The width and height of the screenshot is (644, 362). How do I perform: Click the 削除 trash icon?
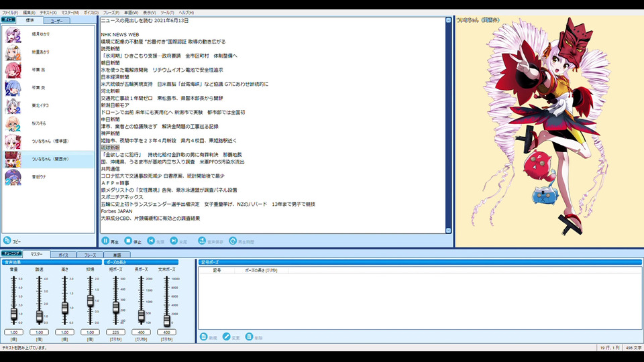pyautogui.click(x=249, y=337)
